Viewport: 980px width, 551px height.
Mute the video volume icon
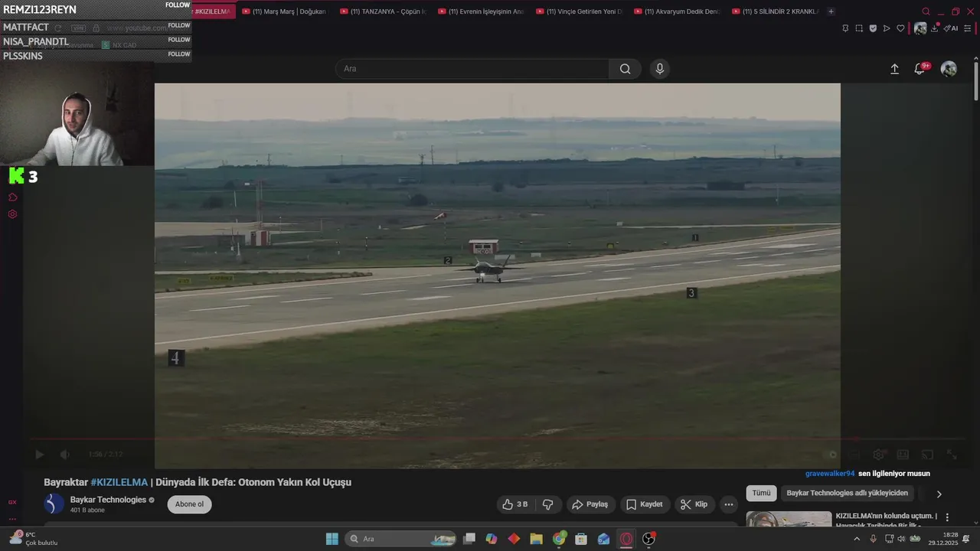pyautogui.click(x=65, y=455)
